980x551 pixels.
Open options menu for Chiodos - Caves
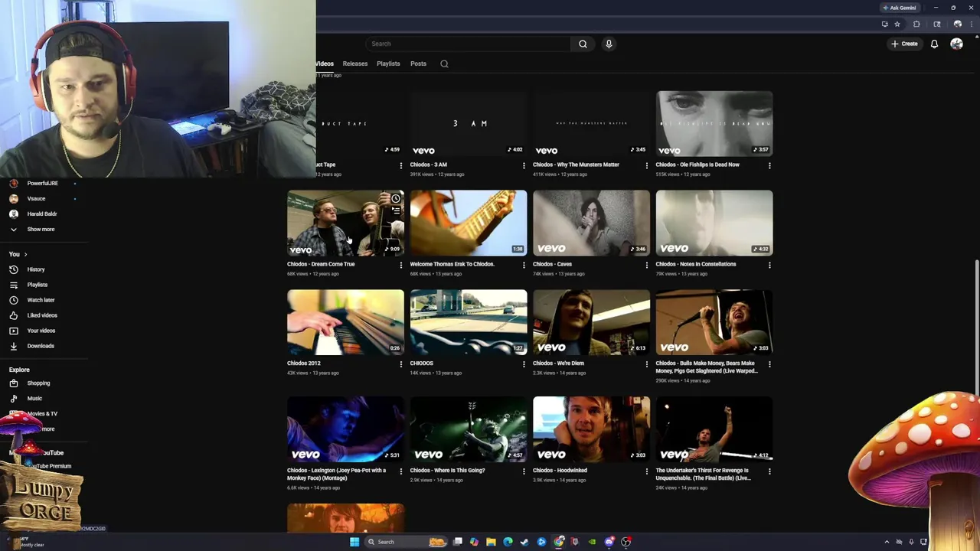point(646,265)
